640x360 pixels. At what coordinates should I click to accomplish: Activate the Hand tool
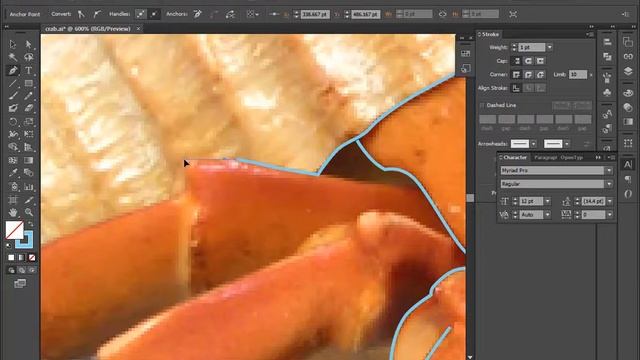point(13,212)
